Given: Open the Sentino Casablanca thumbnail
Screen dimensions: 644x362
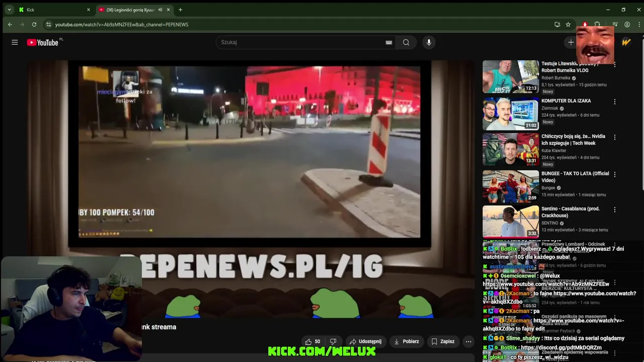Looking at the screenshot, I should (511, 221).
